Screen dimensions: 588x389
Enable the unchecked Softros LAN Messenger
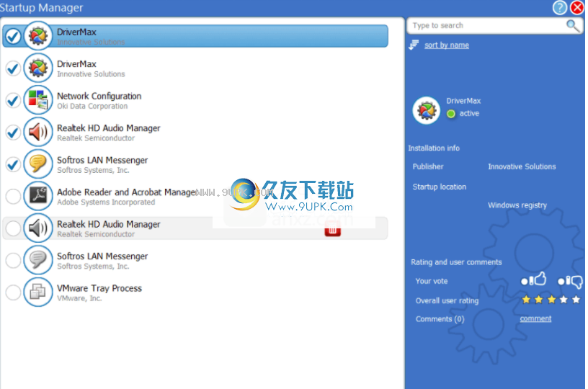(13, 261)
